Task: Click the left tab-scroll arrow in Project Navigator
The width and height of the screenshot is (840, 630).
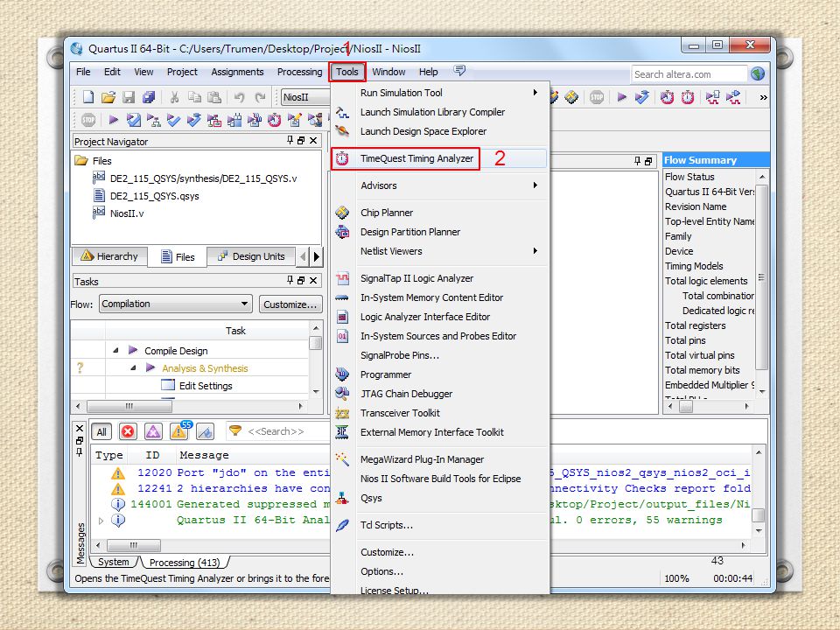Action: (x=304, y=256)
